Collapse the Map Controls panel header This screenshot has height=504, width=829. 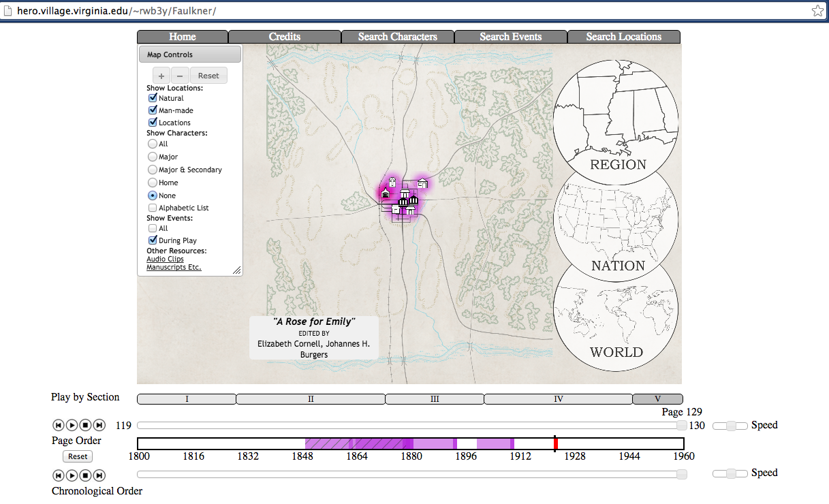tap(190, 54)
